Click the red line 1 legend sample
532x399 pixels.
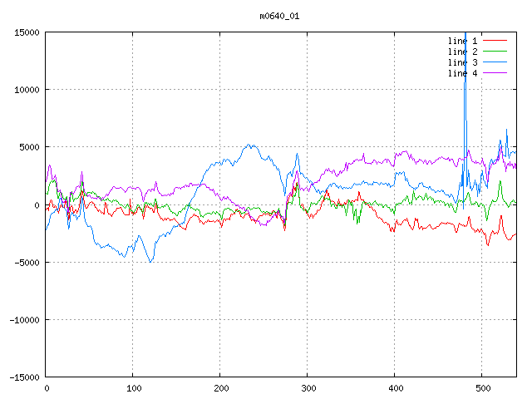[x=495, y=40]
